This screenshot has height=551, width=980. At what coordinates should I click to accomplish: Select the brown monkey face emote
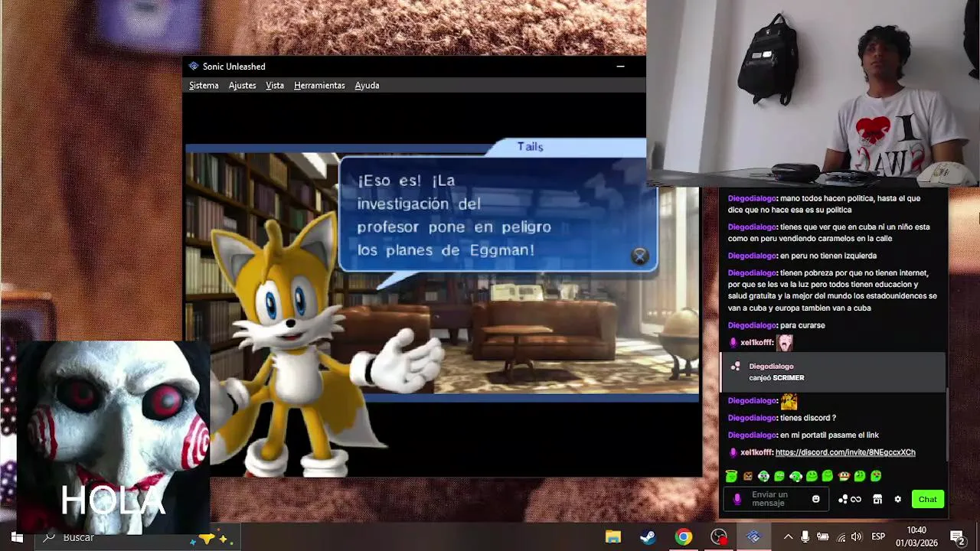[x=844, y=476]
